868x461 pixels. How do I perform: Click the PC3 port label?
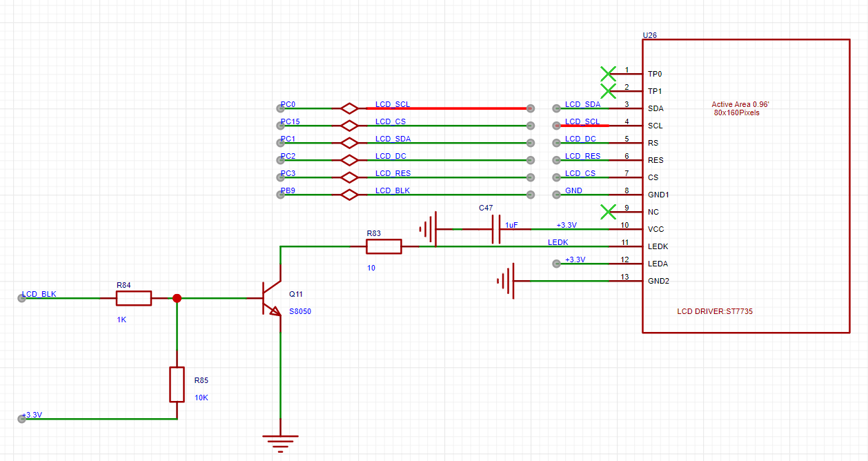click(x=288, y=174)
